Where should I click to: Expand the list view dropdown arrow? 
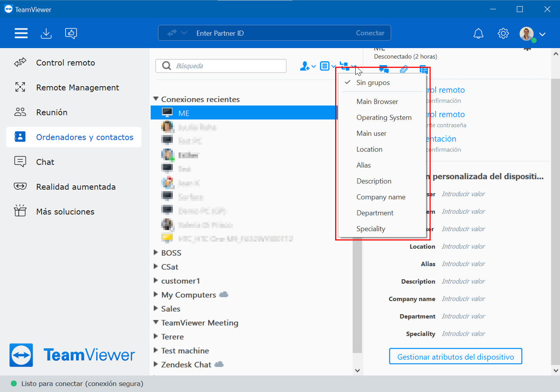coord(333,66)
